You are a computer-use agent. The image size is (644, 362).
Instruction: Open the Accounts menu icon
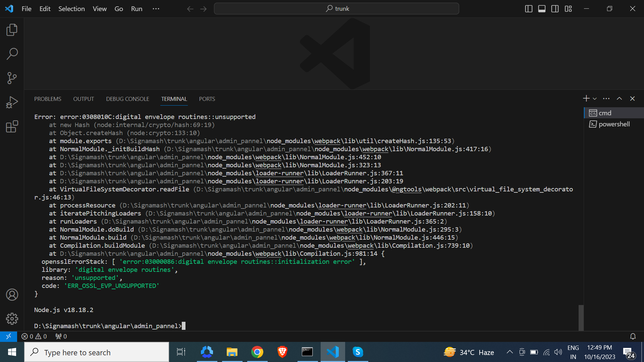pyautogui.click(x=12, y=295)
